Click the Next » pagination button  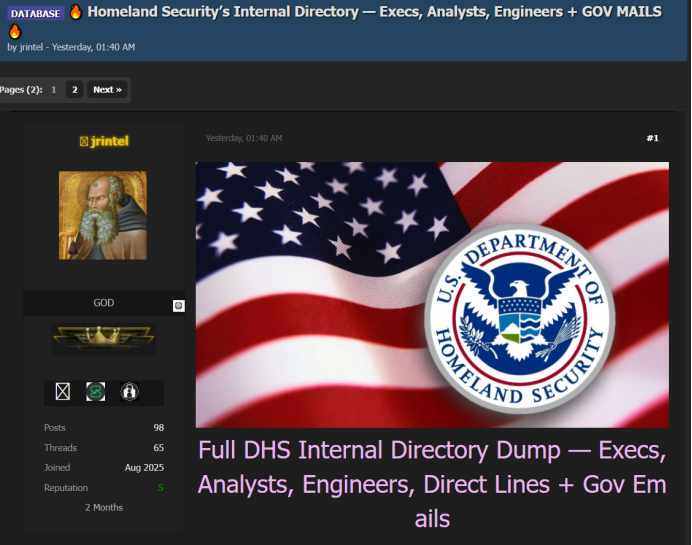coord(107,90)
